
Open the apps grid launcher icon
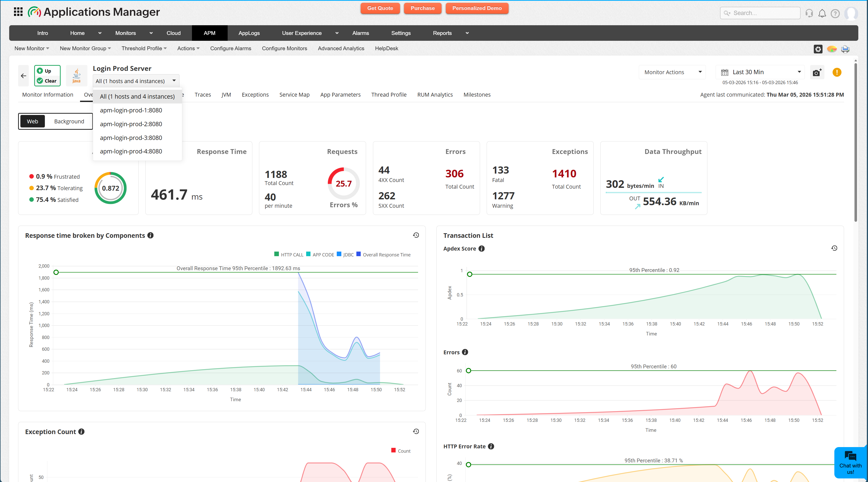[18, 12]
